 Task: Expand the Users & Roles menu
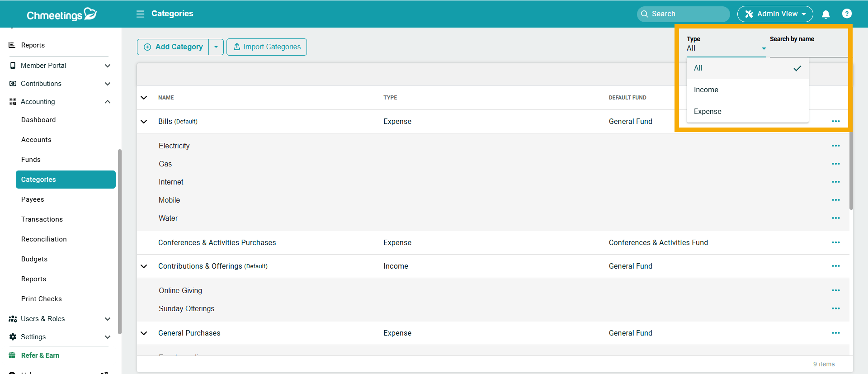[108, 319]
